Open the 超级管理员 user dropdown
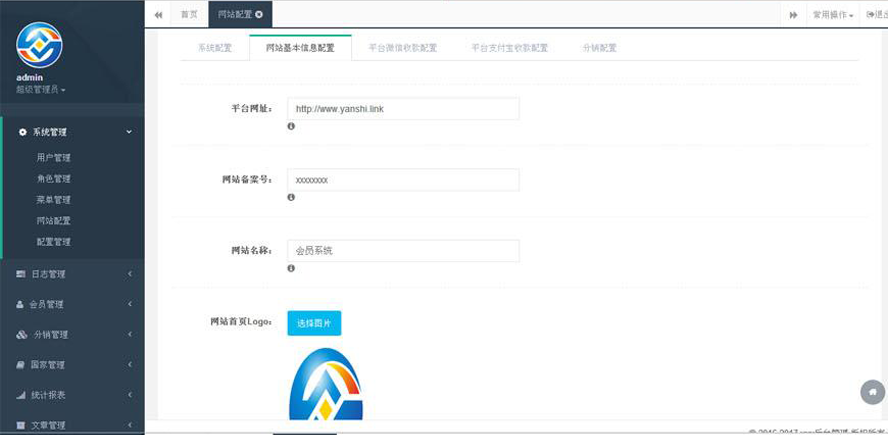 click(41, 89)
